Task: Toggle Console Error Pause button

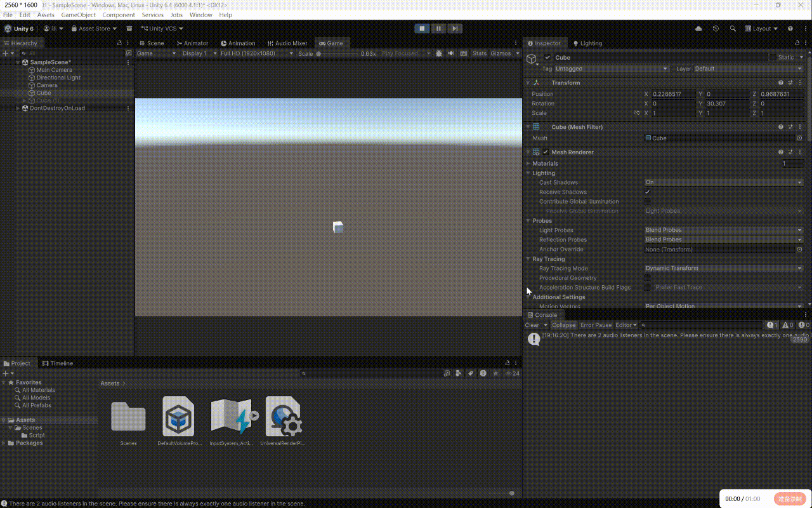Action: point(596,325)
